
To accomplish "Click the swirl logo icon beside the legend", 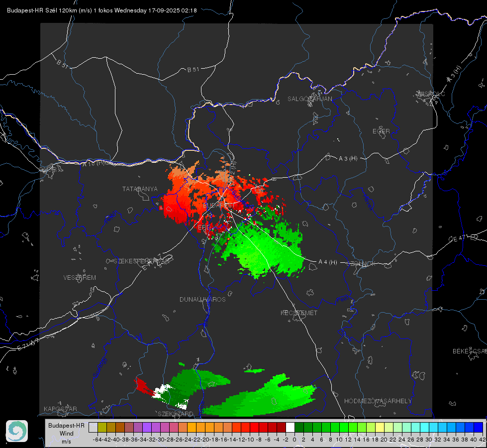I will [x=17, y=431].
